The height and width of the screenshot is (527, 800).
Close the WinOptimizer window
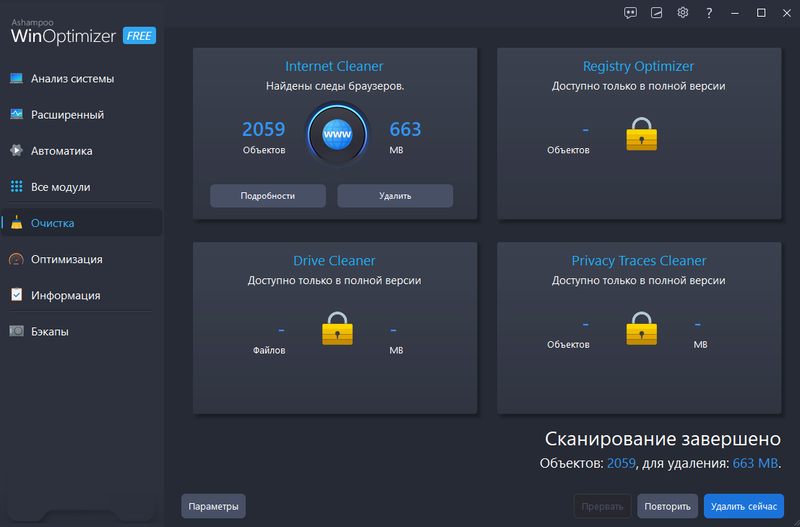(x=787, y=13)
